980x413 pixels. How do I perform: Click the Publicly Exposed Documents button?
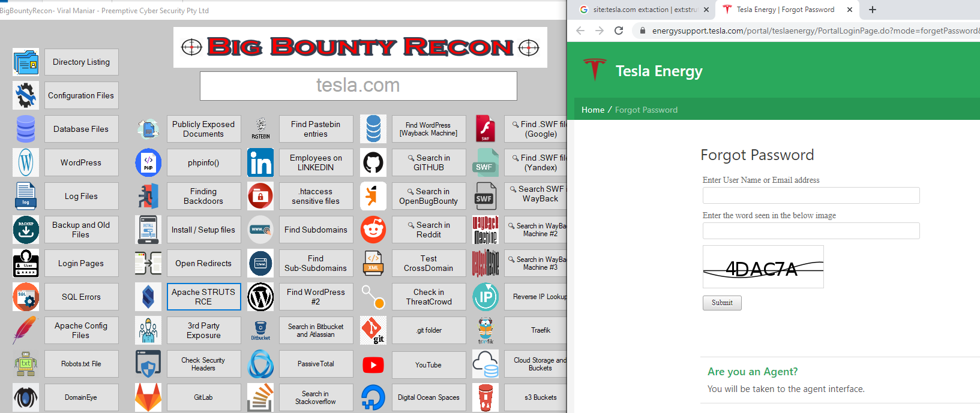point(203,129)
